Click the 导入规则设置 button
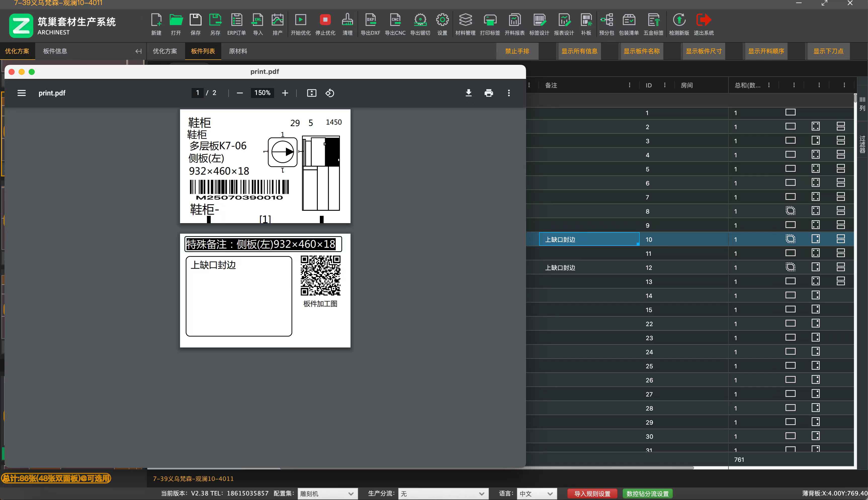This screenshot has width=868, height=500. 592,493
